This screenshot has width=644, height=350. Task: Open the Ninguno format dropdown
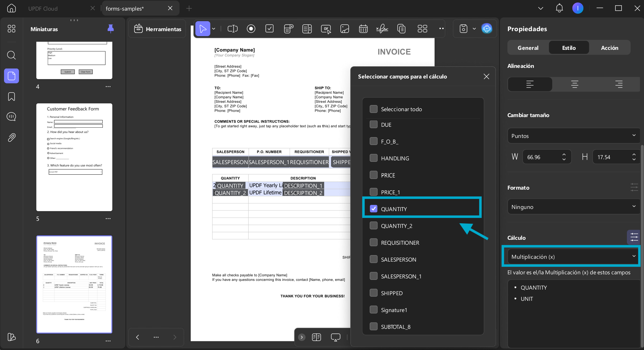pyautogui.click(x=573, y=207)
